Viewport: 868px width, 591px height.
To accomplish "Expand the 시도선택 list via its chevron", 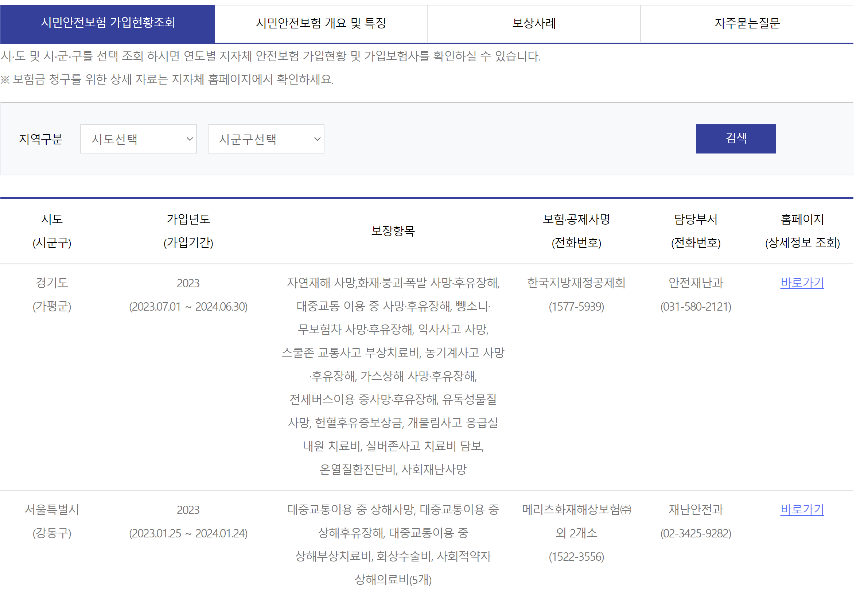I will tap(190, 139).
